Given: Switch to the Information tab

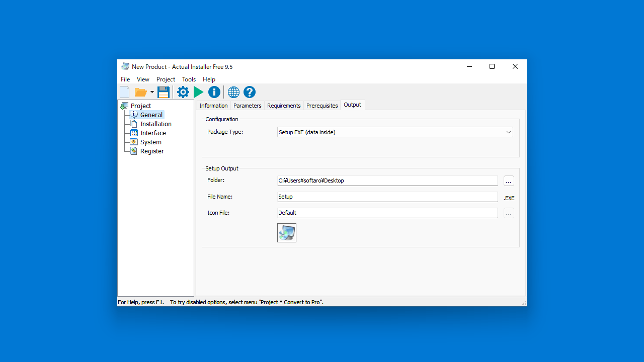Looking at the screenshot, I should tap(213, 106).
